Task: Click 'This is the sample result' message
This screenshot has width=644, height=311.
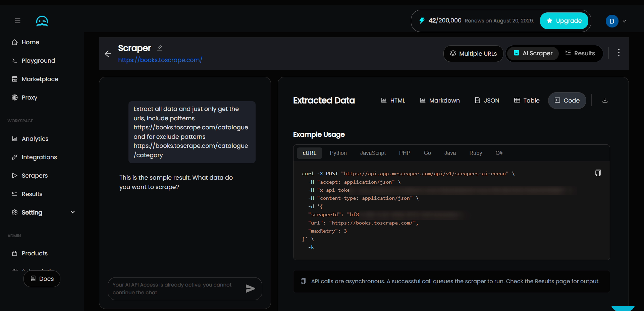Action: tap(176, 182)
